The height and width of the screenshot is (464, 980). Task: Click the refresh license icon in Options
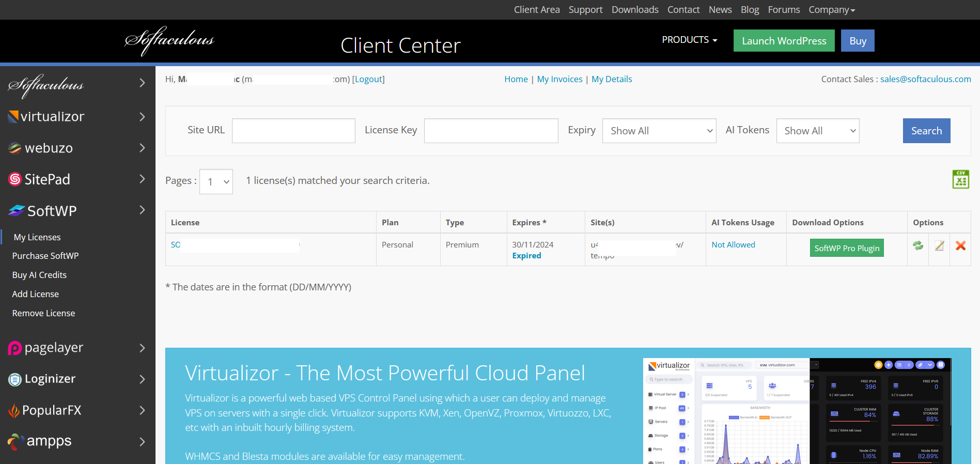coord(918,246)
